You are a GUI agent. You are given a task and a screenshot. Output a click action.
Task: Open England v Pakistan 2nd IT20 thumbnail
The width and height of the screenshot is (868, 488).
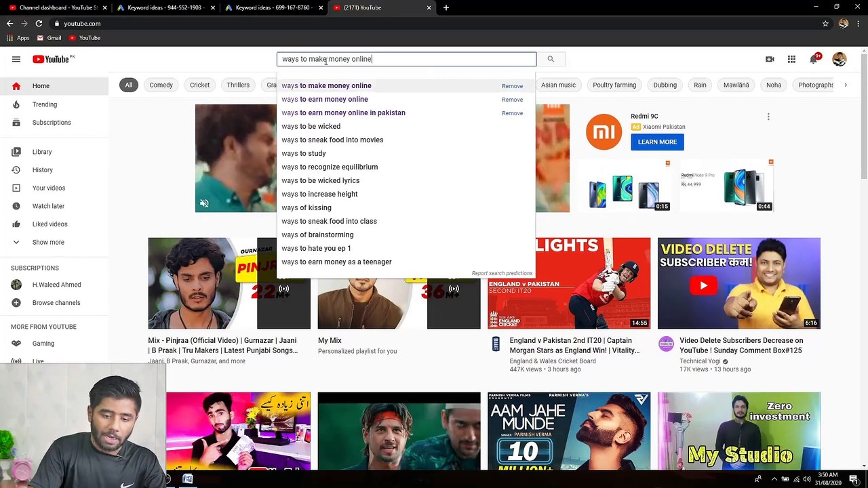tap(569, 283)
